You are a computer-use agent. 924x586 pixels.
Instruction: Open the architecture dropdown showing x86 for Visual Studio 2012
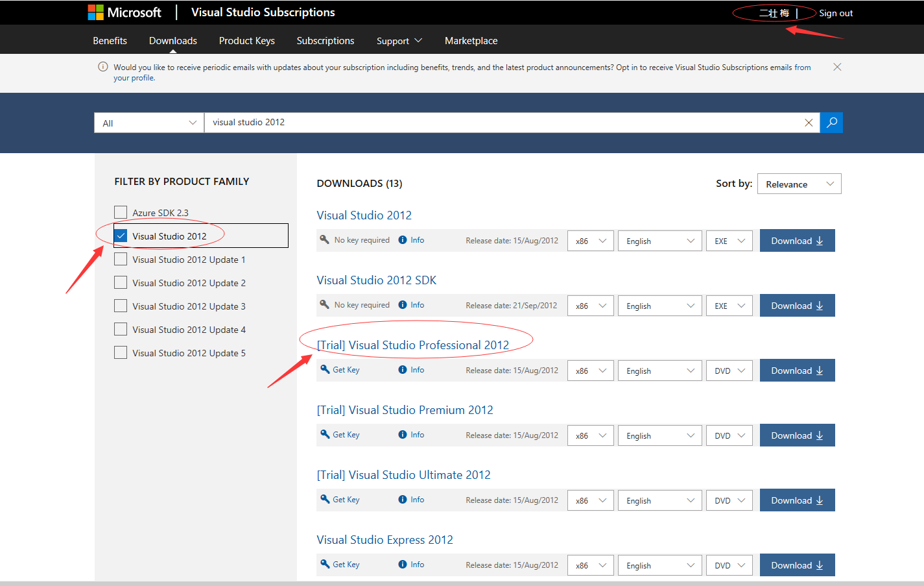point(590,240)
